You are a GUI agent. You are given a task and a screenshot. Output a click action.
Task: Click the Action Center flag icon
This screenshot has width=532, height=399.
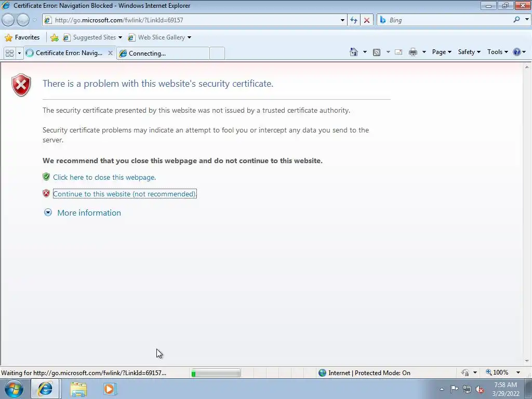(x=454, y=389)
